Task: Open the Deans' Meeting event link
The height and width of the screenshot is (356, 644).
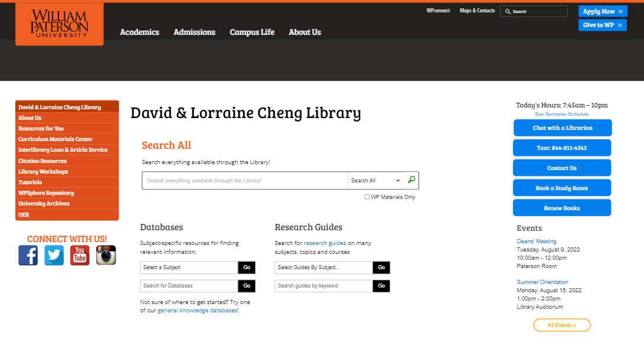Action: pyautogui.click(x=537, y=241)
